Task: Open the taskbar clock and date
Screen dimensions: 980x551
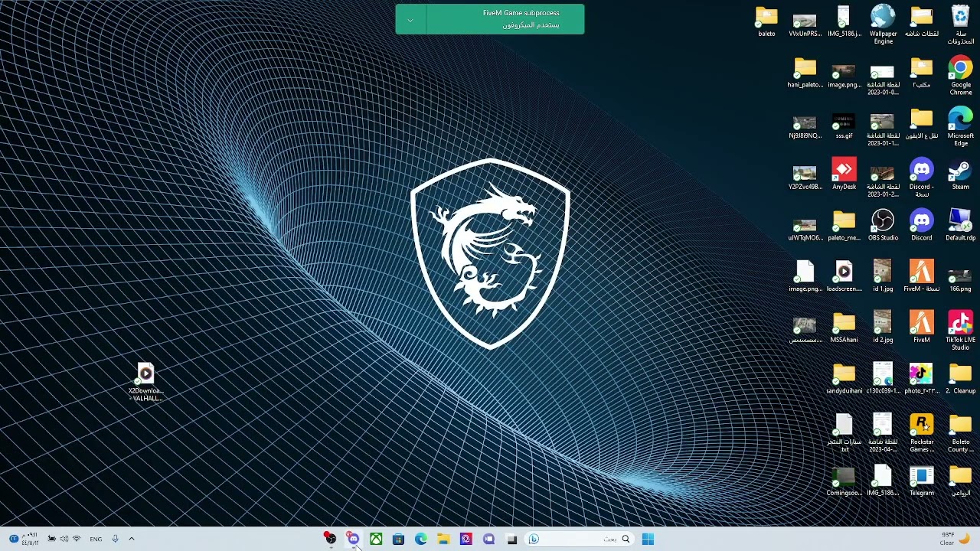Action: click(30, 539)
